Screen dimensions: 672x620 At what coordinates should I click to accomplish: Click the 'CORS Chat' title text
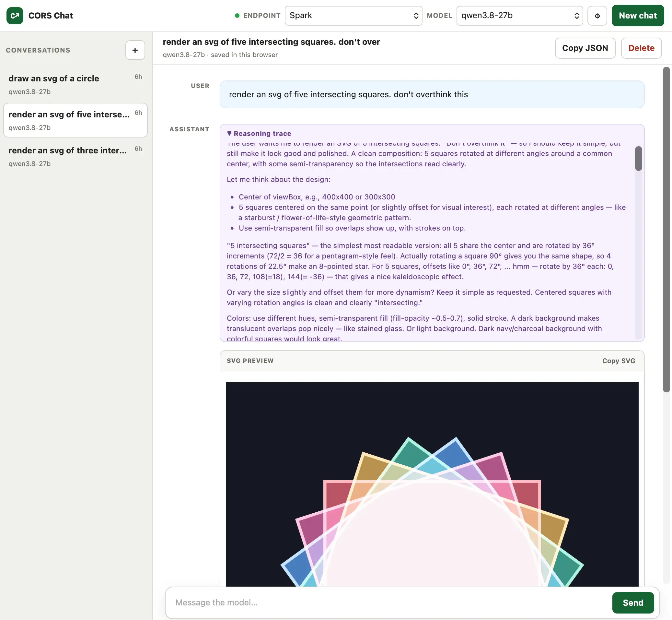(x=51, y=16)
